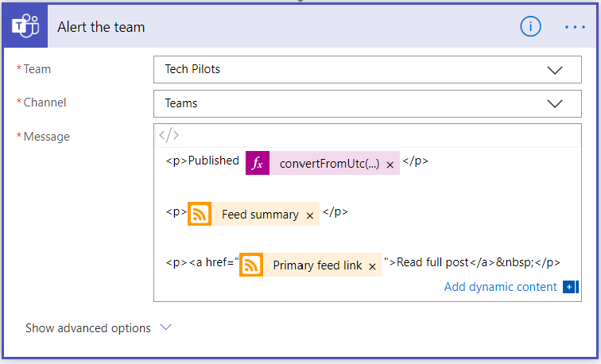Click the RSS icon beside Feed summary
Screen dimensions: 601x364
pos(200,214)
